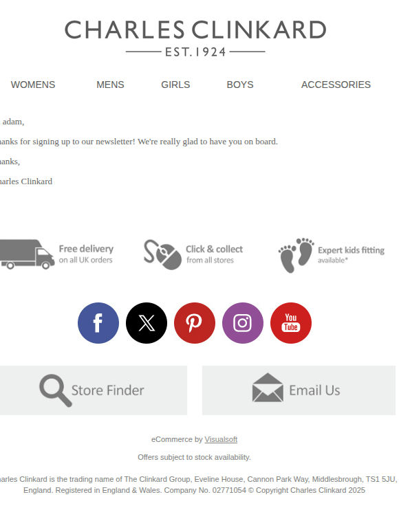Go to the MENS category
This screenshot has height=532, width=399.
click(x=110, y=85)
